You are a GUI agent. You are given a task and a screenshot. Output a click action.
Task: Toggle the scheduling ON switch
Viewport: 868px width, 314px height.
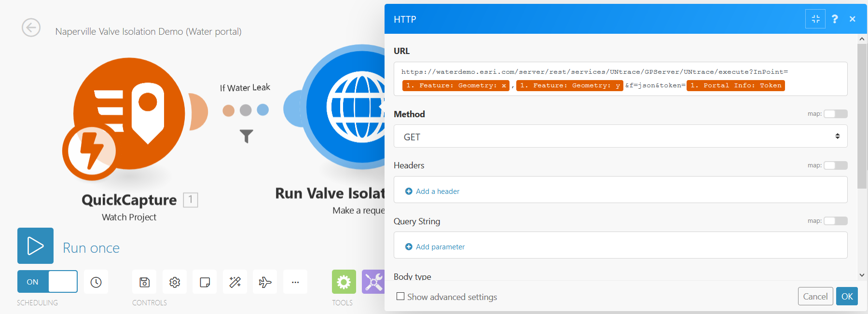47,282
